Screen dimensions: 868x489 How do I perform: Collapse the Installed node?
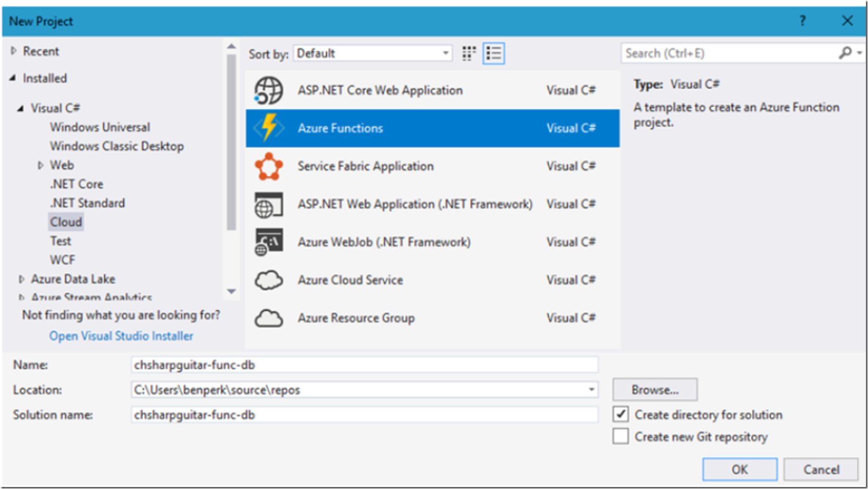[13, 78]
